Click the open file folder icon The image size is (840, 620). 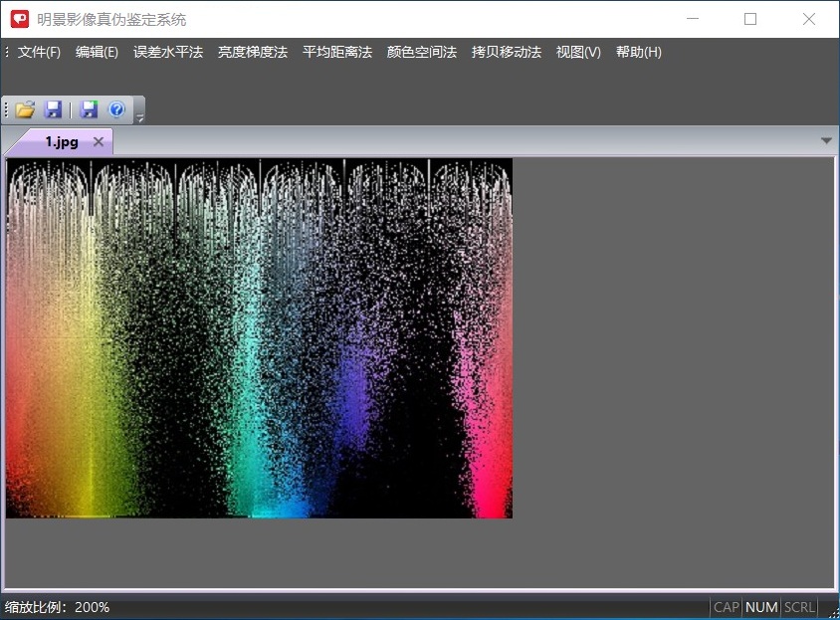[25, 109]
